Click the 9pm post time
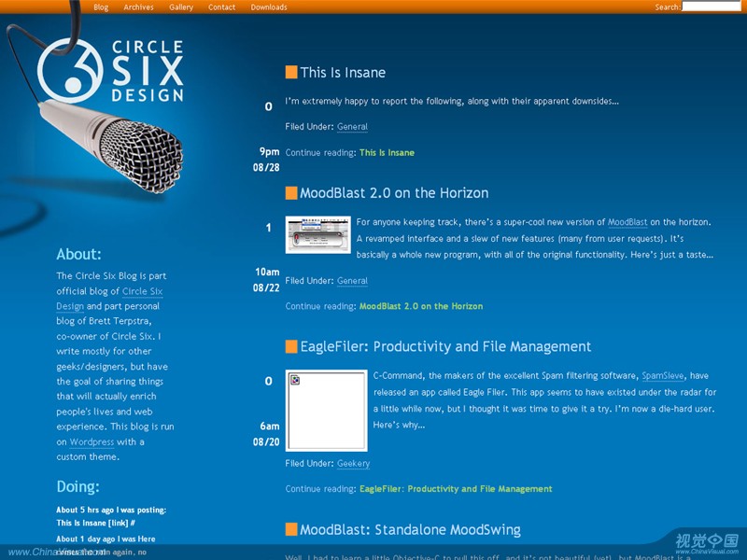Viewport: 747px width, 560px height. pos(269,152)
